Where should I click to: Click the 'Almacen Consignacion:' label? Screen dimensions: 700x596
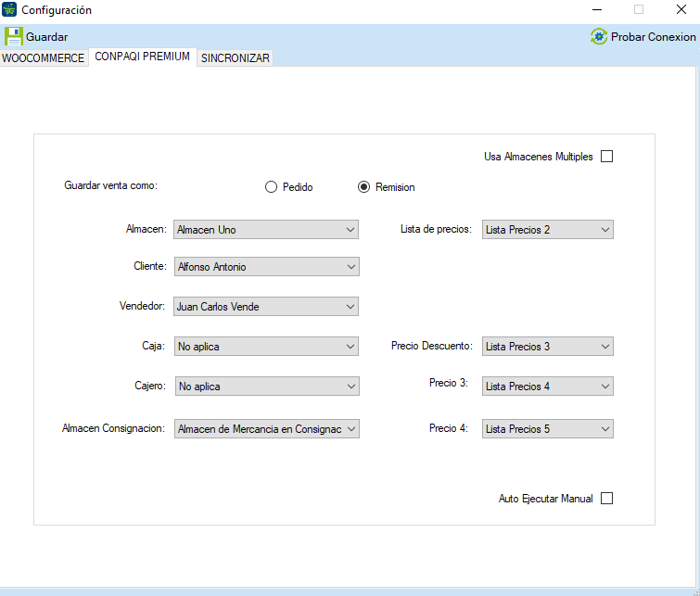[x=113, y=428]
